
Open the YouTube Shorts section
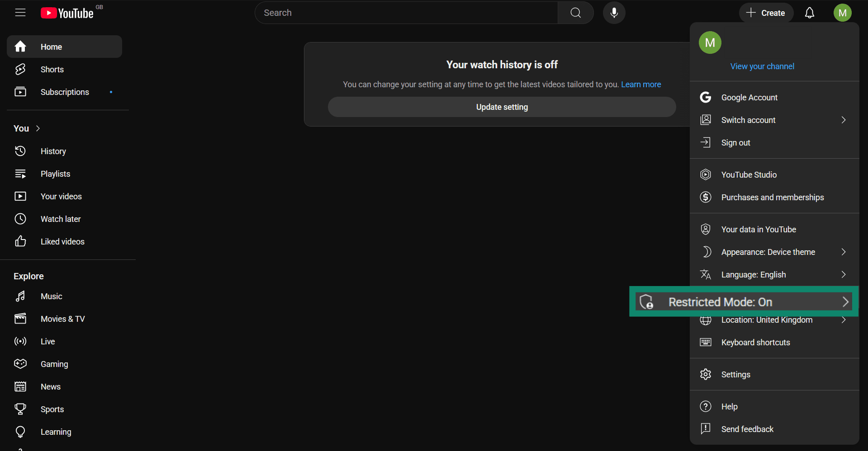[x=52, y=69]
